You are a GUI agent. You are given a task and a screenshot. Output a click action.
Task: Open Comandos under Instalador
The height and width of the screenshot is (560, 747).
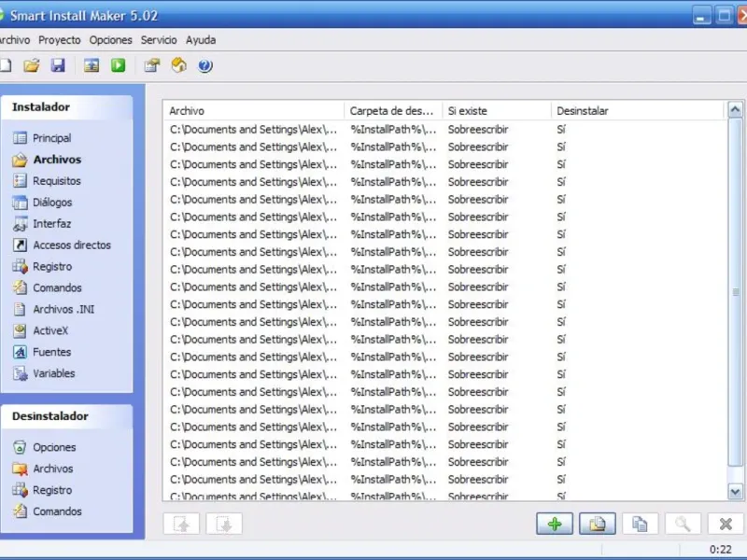48,288
